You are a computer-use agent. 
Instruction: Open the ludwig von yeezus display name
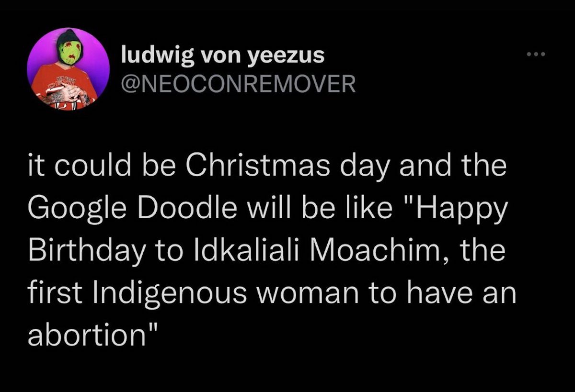[223, 56]
